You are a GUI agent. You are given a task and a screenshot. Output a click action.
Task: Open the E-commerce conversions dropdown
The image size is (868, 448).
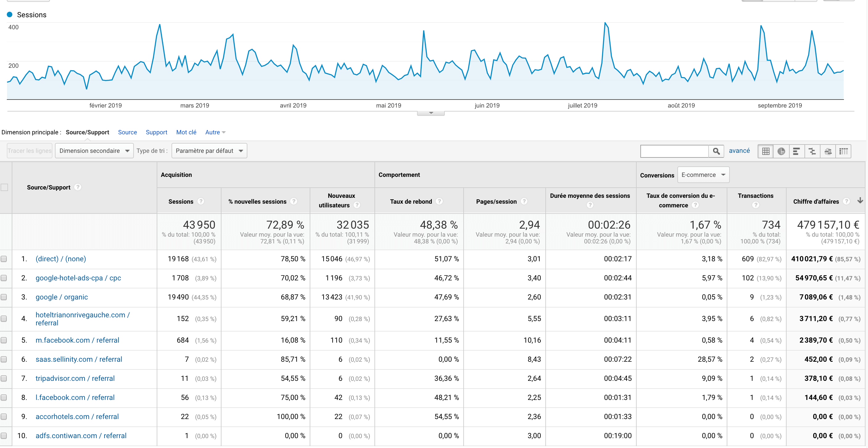click(703, 175)
